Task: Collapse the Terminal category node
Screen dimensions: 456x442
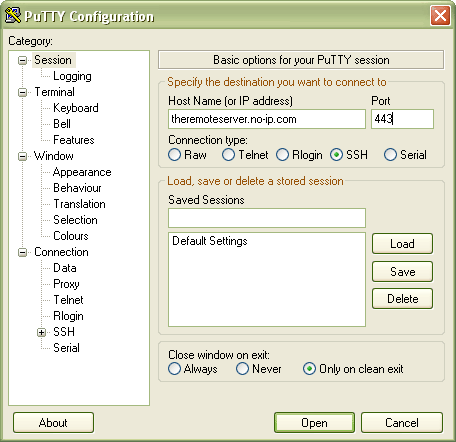Action: click(23, 92)
